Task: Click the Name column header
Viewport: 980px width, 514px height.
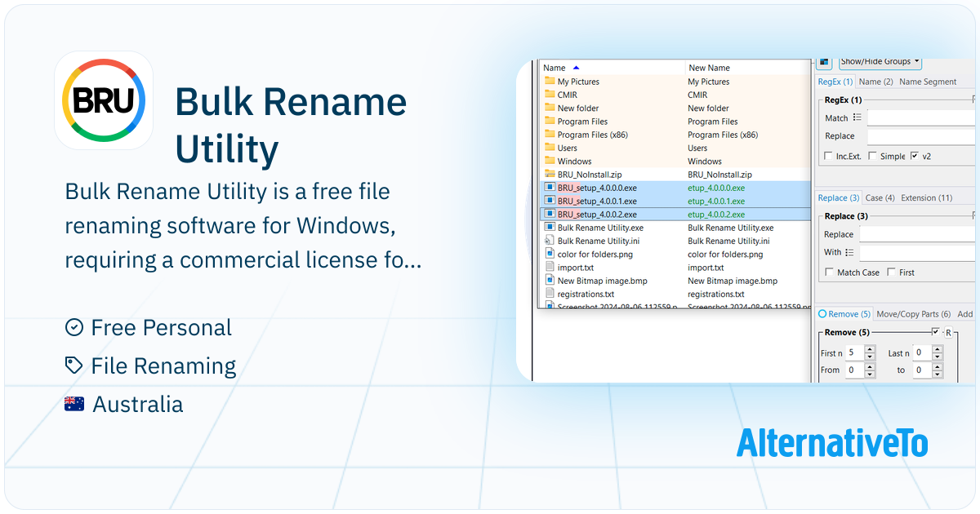Action: [x=612, y=68]
